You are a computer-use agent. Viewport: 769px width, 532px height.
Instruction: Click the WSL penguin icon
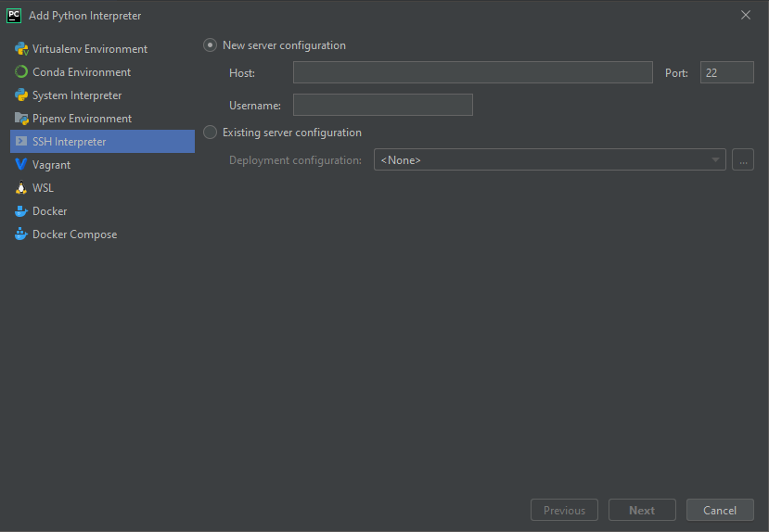coord(21,187)
